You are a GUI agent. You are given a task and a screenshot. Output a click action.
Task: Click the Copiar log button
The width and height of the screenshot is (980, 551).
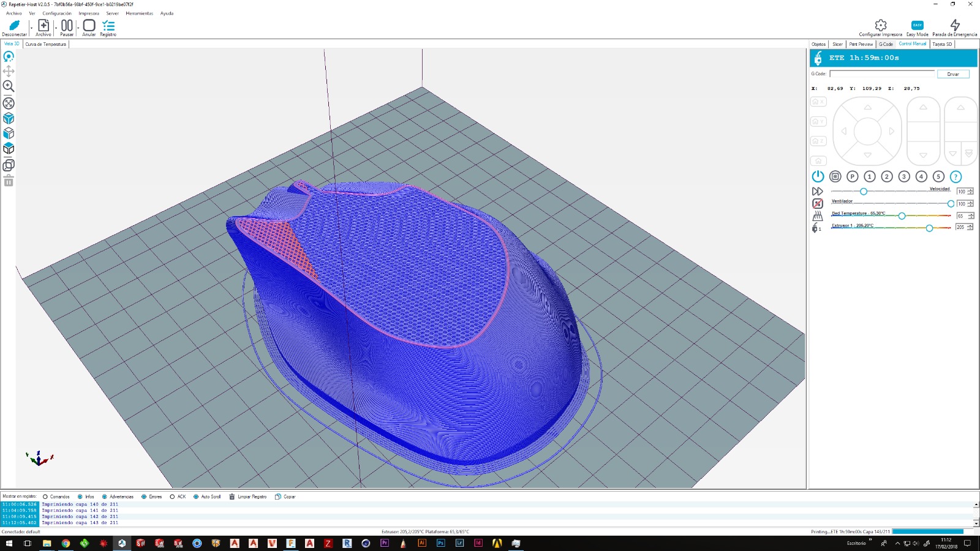pos(285,497)
